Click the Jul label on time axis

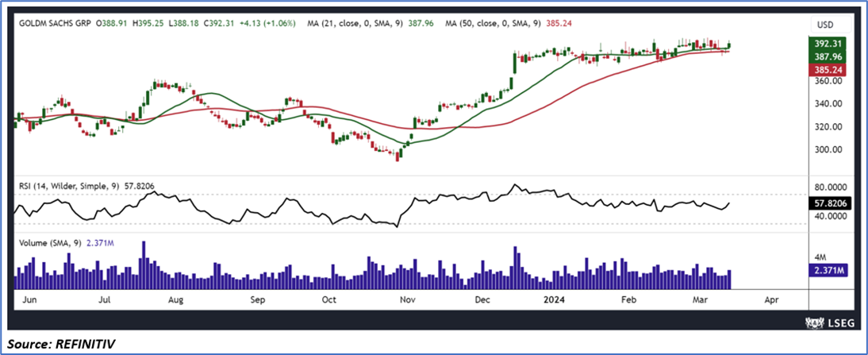point(104,299)
